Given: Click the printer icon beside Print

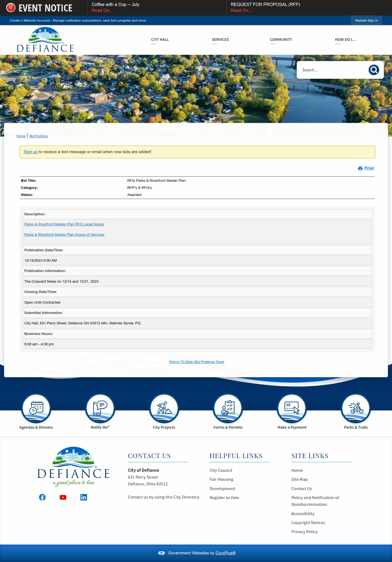Looking at the screenshot, I should [360, 168].
